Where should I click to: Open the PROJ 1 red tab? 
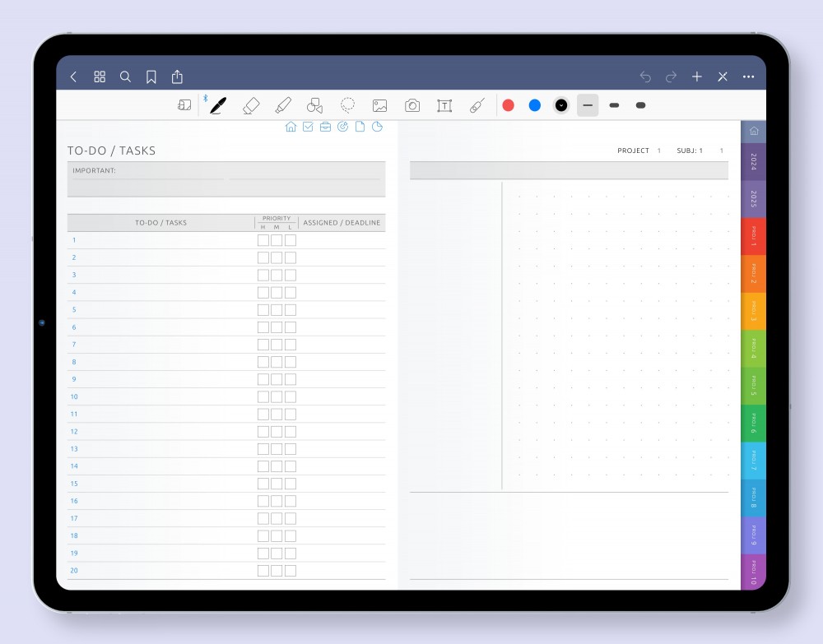click(x=754, y=236)
